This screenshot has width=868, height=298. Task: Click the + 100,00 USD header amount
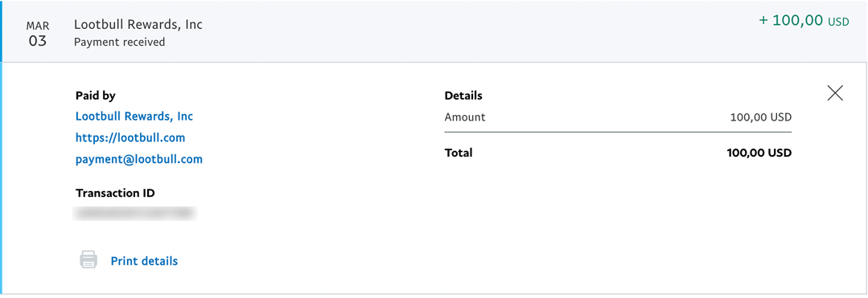click(x=803, y=21)
